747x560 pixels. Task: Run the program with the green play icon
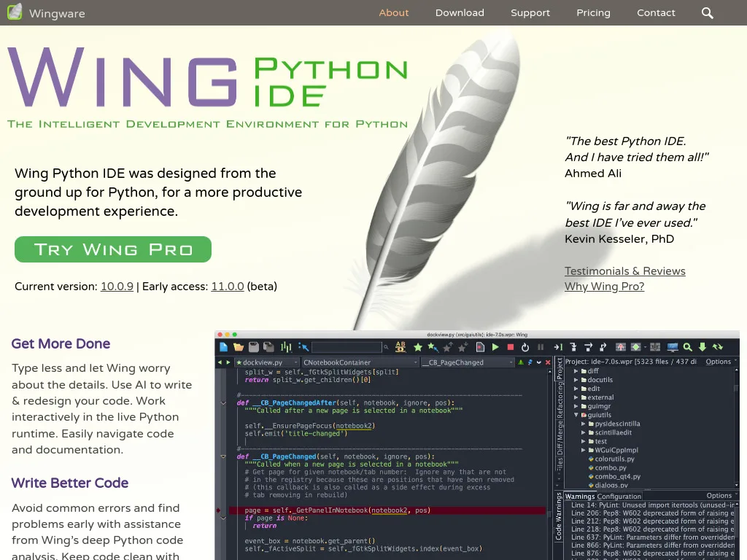click(495, 347)
